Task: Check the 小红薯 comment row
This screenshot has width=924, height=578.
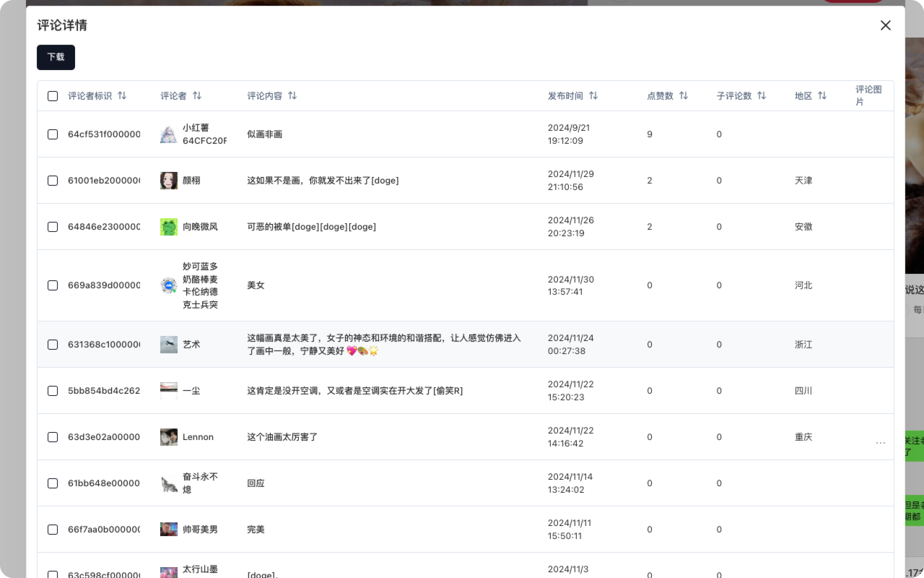Action: tap(53, 134)
